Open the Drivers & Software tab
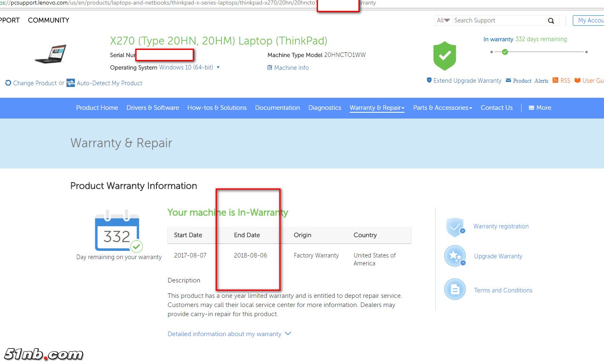Screen dimensions: 604x364 (153, 108)
